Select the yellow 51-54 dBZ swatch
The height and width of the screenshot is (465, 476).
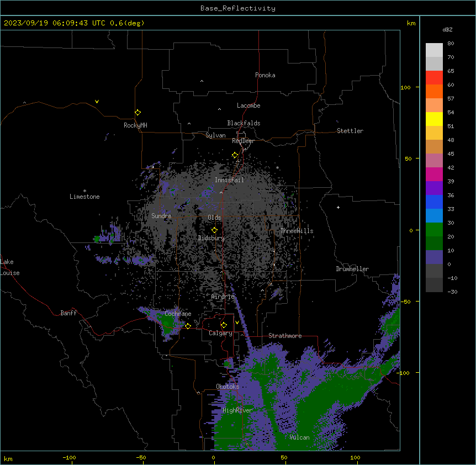click(434, 119)
